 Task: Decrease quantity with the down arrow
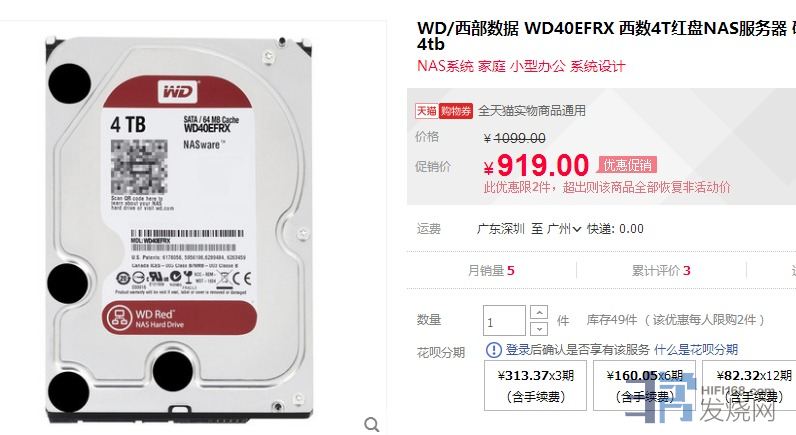(539, 329)
